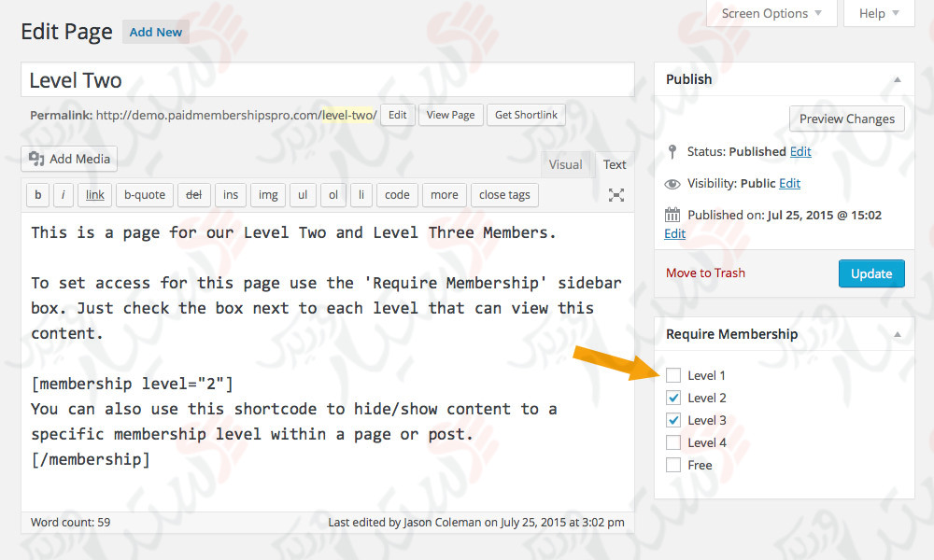Collapse the Publish panel
934x560 pixels.
[898, 79]
